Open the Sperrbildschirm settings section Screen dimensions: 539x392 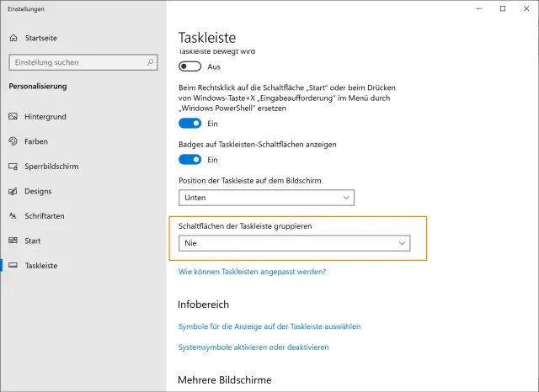click(x=51, y=167)
